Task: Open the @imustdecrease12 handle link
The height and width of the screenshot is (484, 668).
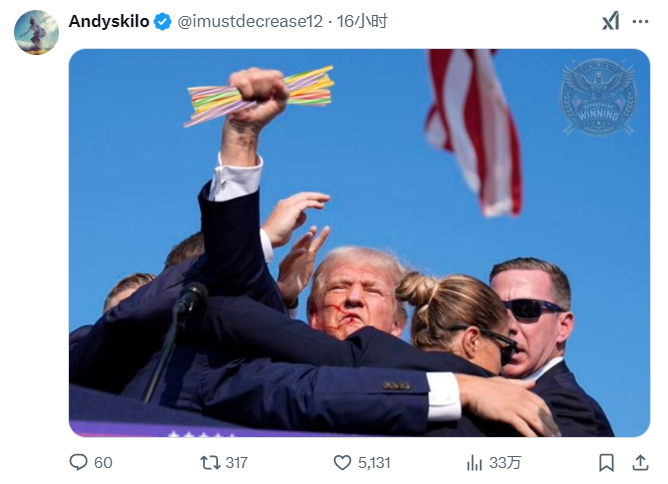Action: click(x=250, y=21)
